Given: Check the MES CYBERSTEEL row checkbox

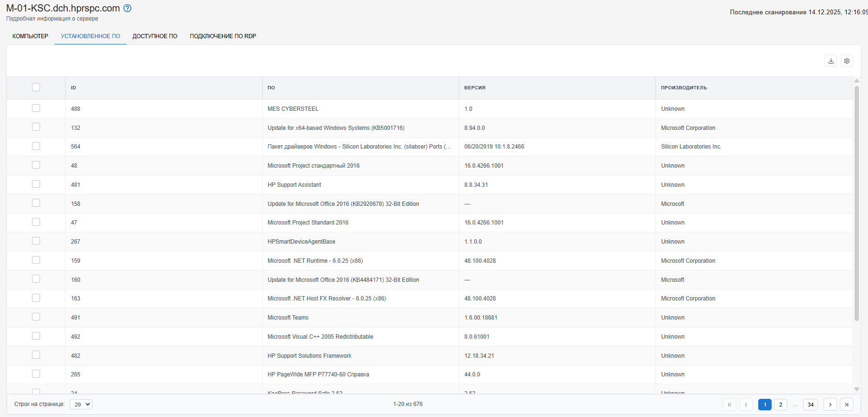Looking at the screenshot, I should click(x=36, y=108).
